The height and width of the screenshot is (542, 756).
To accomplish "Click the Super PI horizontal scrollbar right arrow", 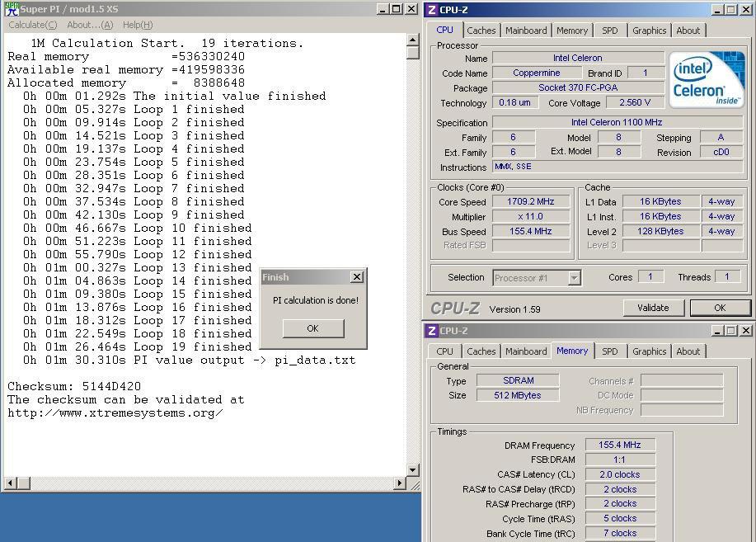I will [x=399, y=483].
